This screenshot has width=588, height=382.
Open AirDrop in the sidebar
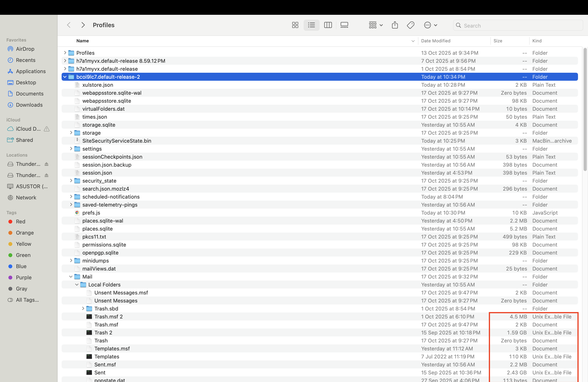pyautogui.click(x=25, y=49)
